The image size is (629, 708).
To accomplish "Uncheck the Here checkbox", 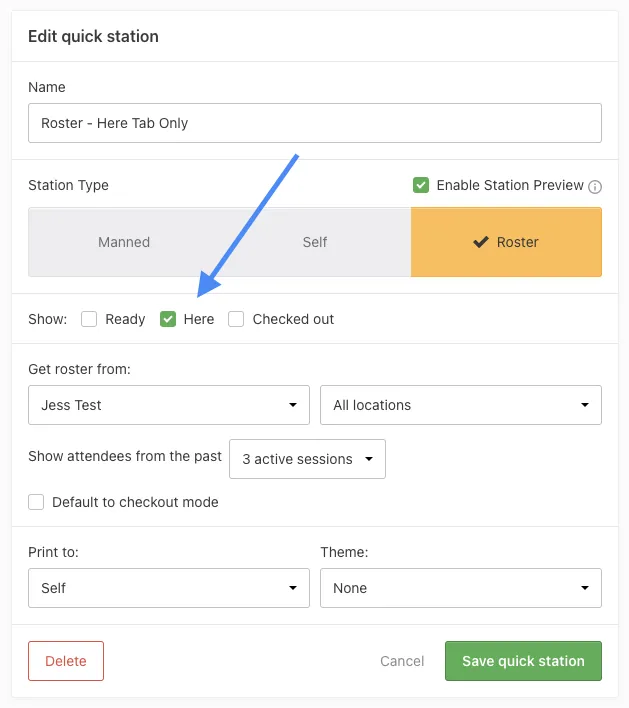I will click(168, 319).
